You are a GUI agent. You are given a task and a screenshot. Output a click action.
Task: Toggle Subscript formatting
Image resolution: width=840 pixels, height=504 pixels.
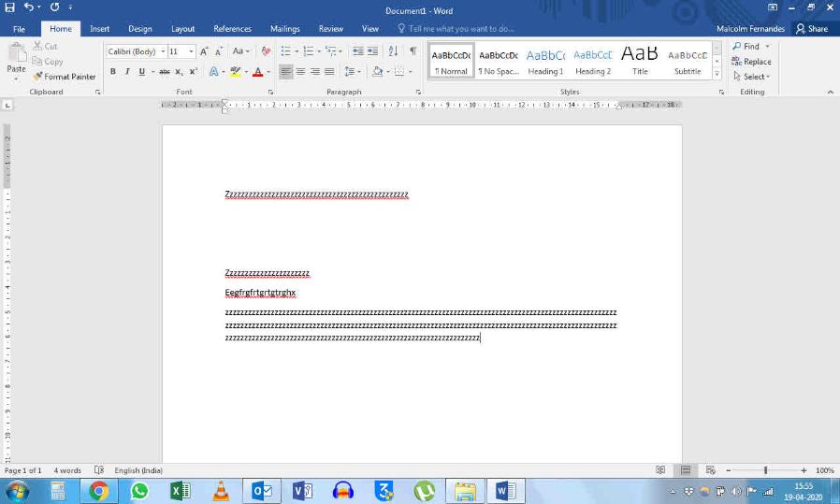179,71
